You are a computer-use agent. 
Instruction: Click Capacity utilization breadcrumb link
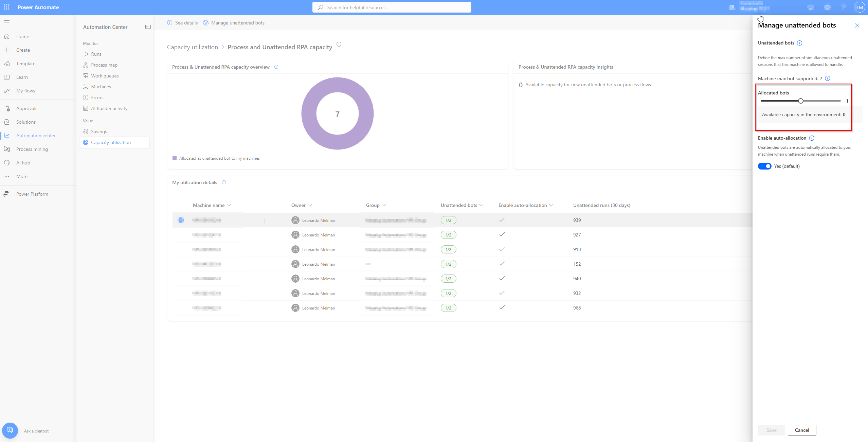192,47
